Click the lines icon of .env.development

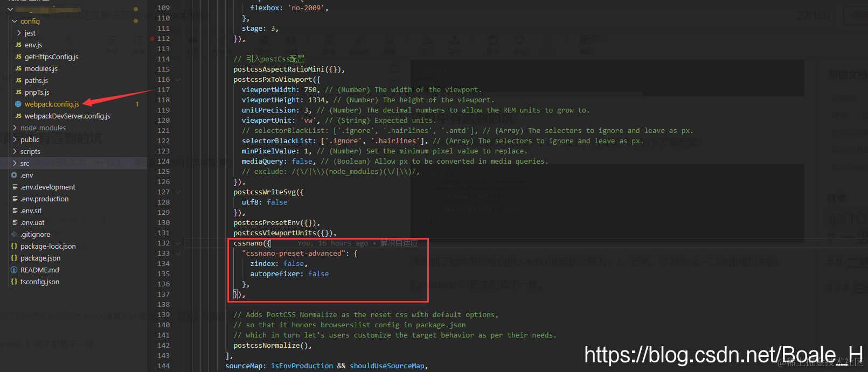(15, 187)
